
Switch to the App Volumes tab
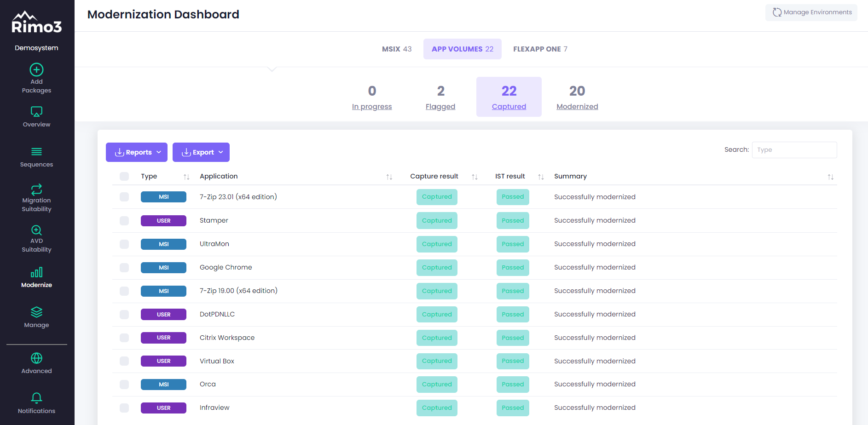[463, 49]
